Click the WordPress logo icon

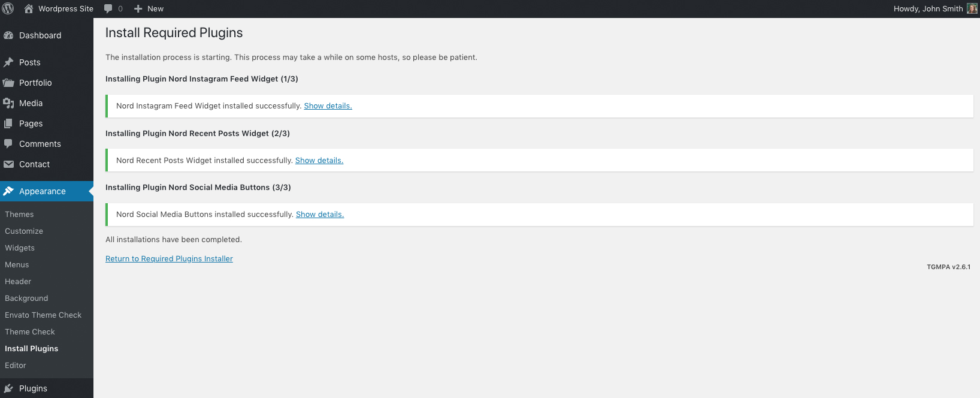click(8, 8)
